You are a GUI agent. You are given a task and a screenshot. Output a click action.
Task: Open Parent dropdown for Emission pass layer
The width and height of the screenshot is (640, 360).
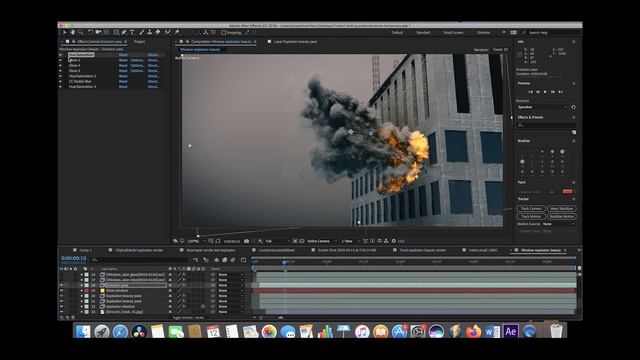tap(231, 285)
